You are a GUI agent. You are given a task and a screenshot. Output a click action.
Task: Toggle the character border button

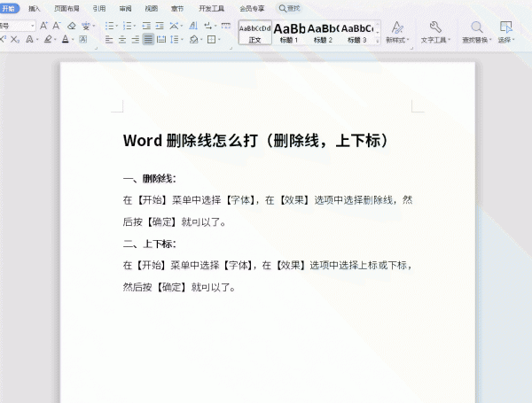[x=82, y=39]
